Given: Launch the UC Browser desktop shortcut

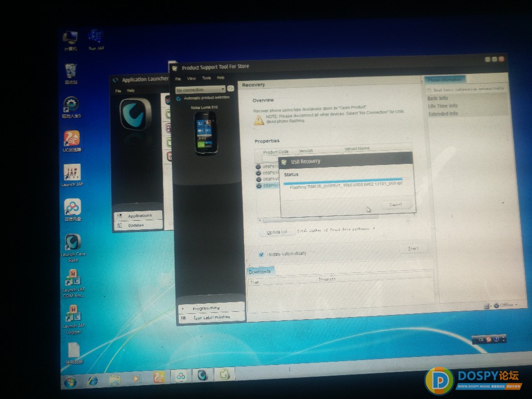Looking at the screenshot, I should (72, 141).
